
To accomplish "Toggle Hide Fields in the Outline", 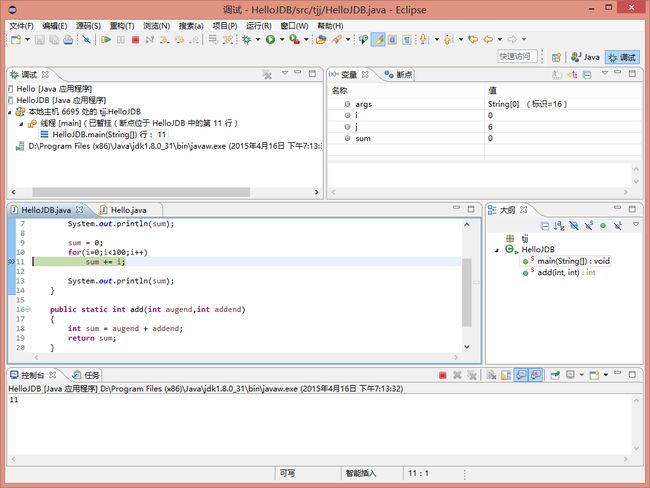I will [x=574, y=226].
